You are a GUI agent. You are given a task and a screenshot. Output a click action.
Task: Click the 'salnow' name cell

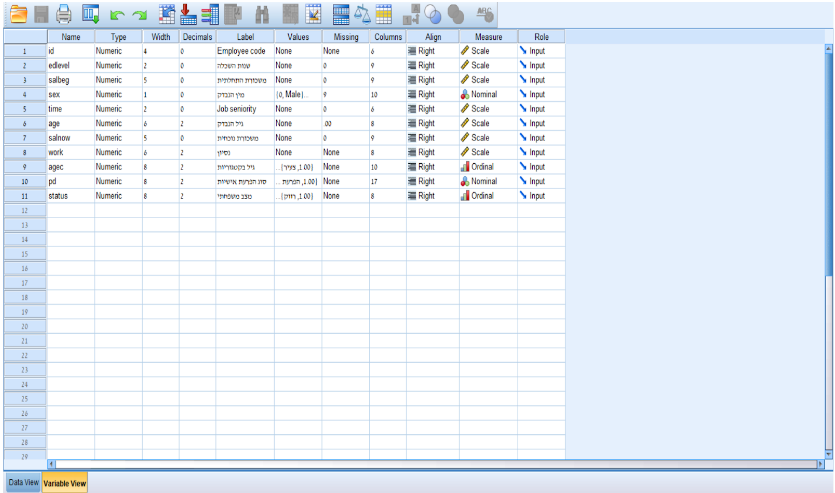(x=71, y=138)
